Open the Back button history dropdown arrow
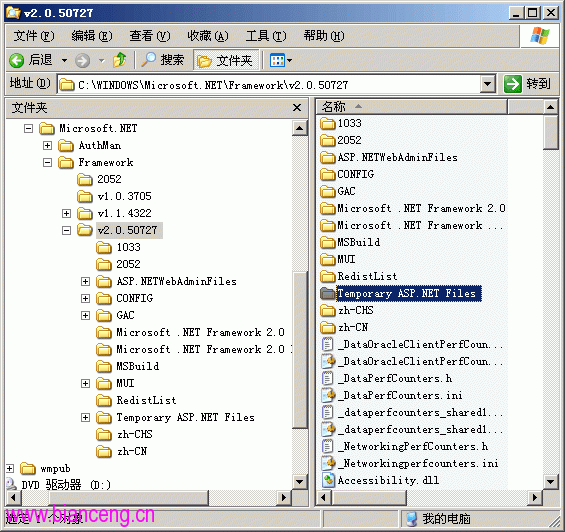The height and width of the screenshot is (532, 565). pos(64,60)
